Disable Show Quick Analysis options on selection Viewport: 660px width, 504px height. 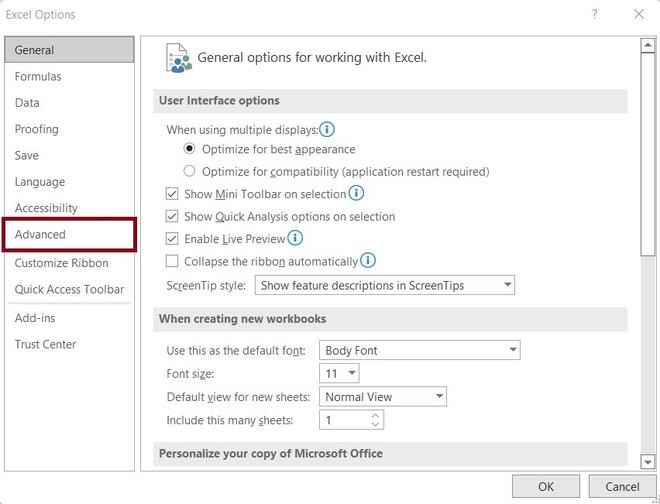pos(172,216)
